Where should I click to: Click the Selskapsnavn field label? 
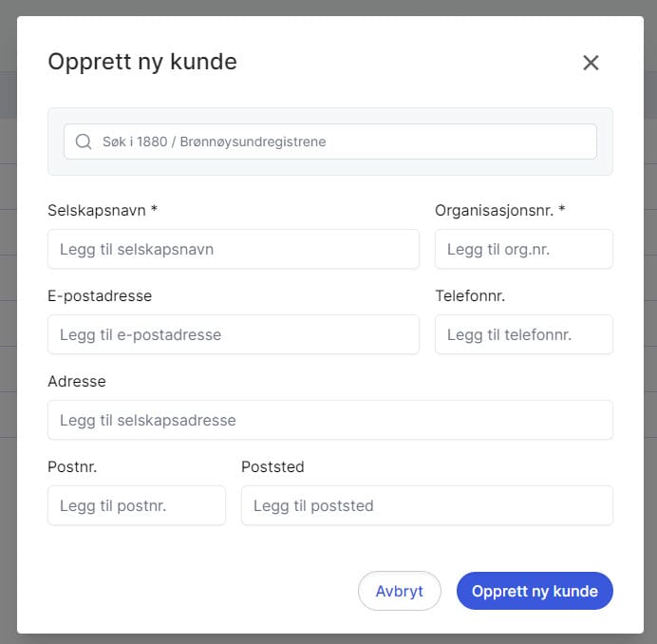pyautogui.click(x=102, y=210)
